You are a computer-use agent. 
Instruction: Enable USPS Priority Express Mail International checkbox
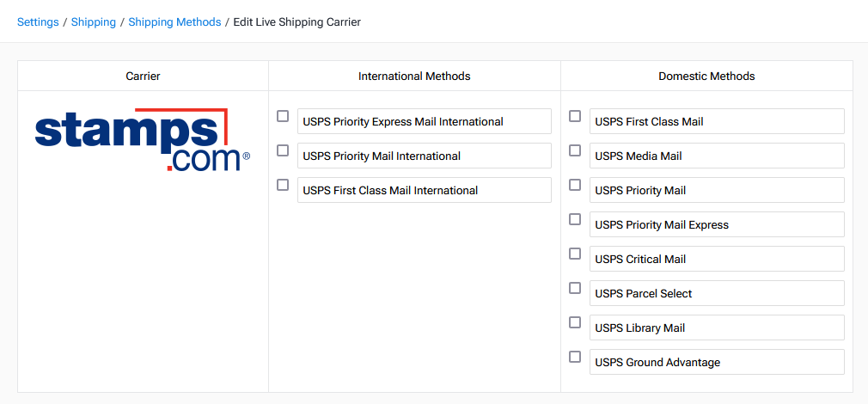coord(283,116)
